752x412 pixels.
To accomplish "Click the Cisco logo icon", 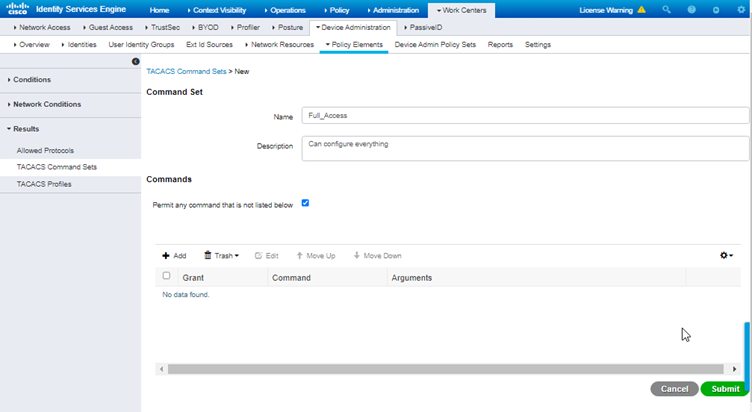I will [17, 9].
